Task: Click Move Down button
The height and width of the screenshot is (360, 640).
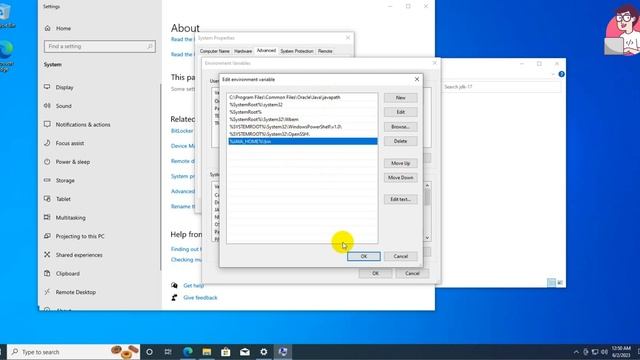Action: [400, 178]
